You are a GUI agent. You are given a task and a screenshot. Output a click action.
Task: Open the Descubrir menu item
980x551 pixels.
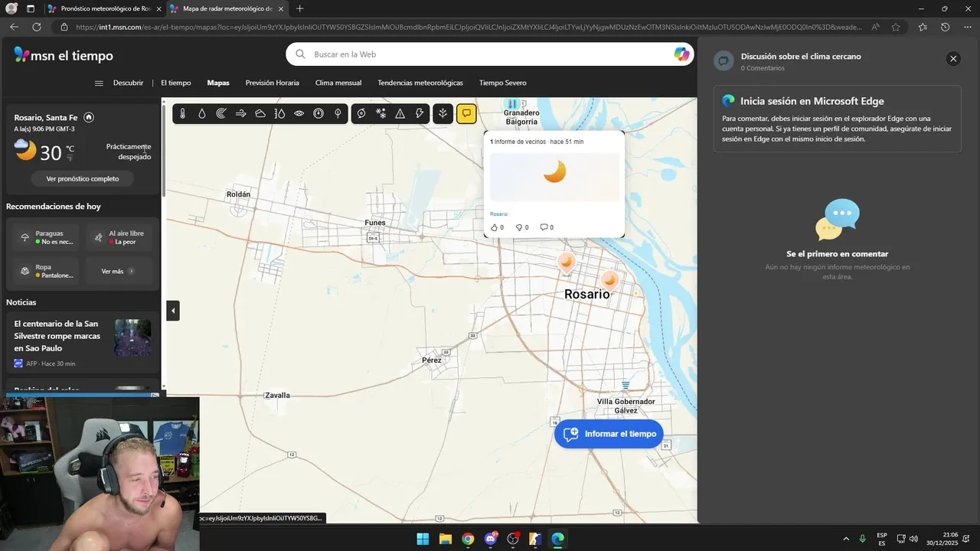128,83
